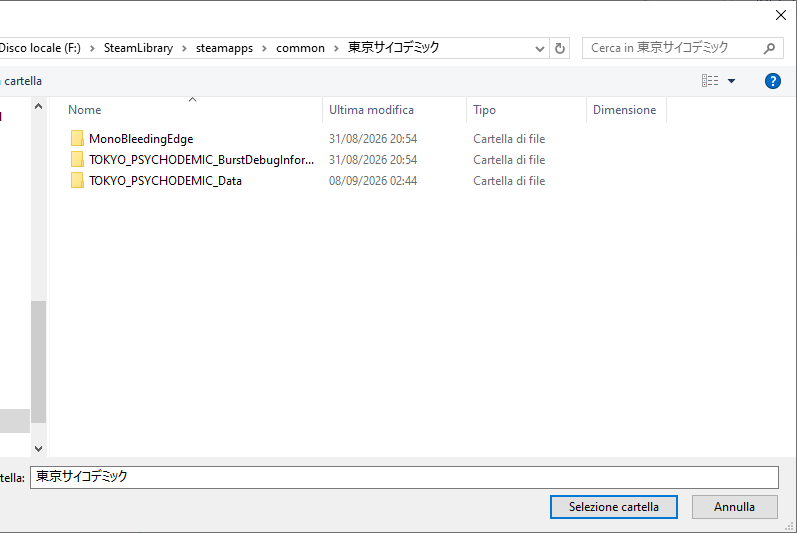
Task: Click Cartella di file type for MonoBleedingEdge
Action: 509,139
